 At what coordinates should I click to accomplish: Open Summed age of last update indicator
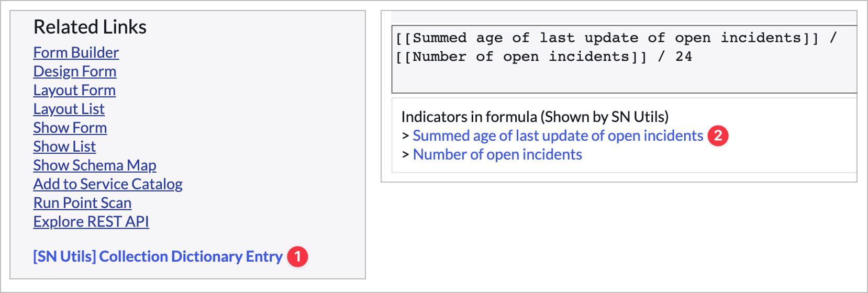pos(558,136)
